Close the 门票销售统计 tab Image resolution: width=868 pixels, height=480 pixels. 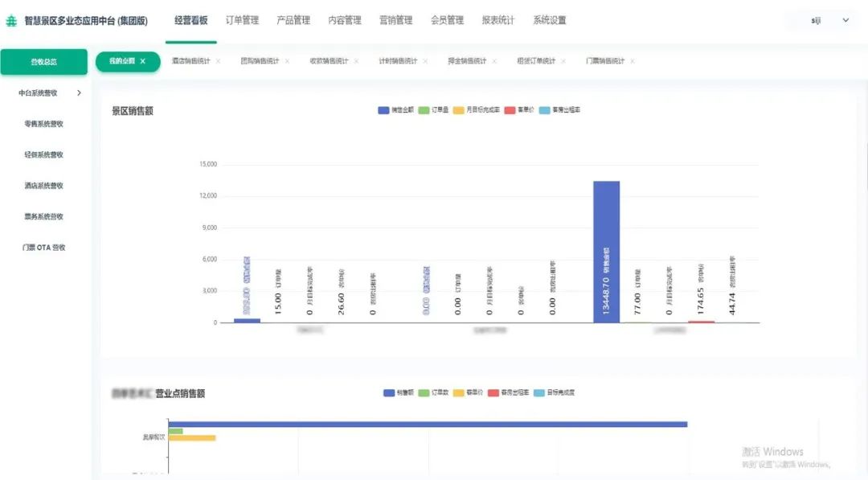[x=633, y=61]
